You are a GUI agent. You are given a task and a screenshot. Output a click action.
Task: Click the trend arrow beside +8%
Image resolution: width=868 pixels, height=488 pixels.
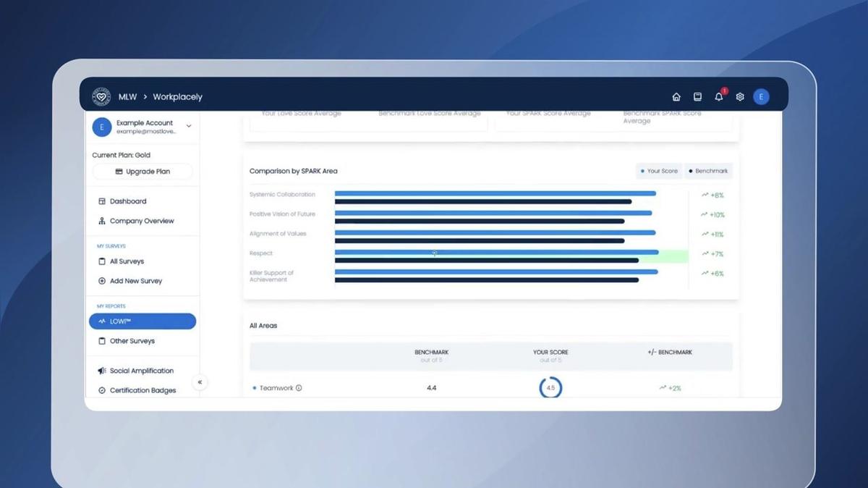tap(705, 195)
